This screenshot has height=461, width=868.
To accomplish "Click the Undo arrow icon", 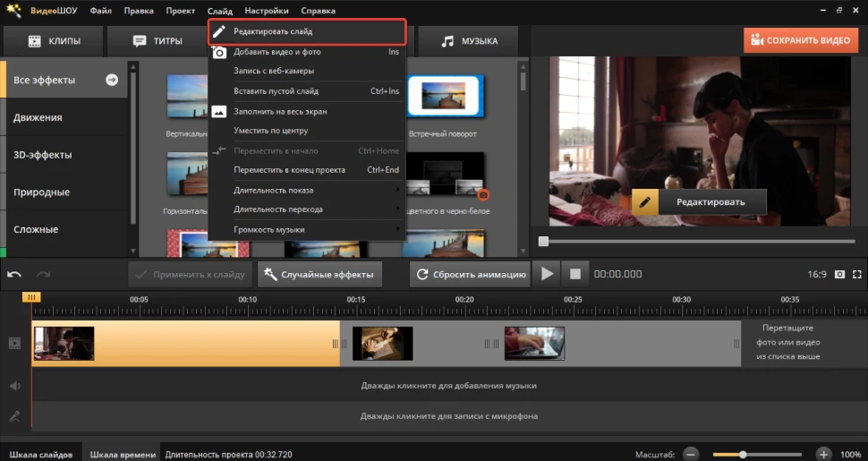I will coord(14,274).
